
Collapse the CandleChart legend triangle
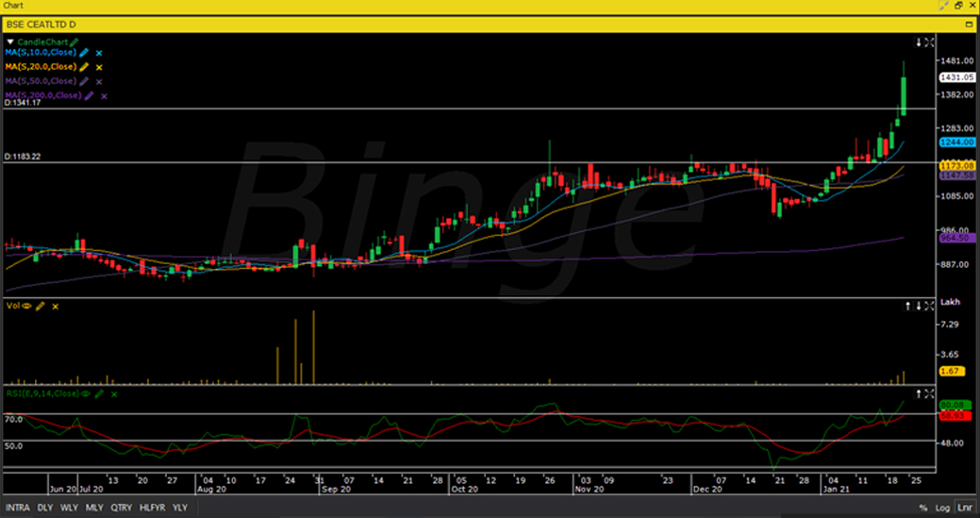(x=10, y=42)
